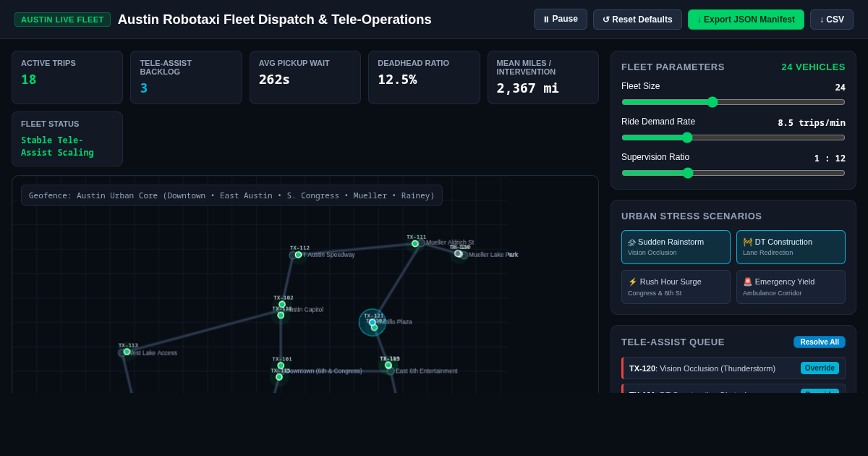Click Reset Defaults button
The height and width of the screenshot is (456, 868).
637,20
